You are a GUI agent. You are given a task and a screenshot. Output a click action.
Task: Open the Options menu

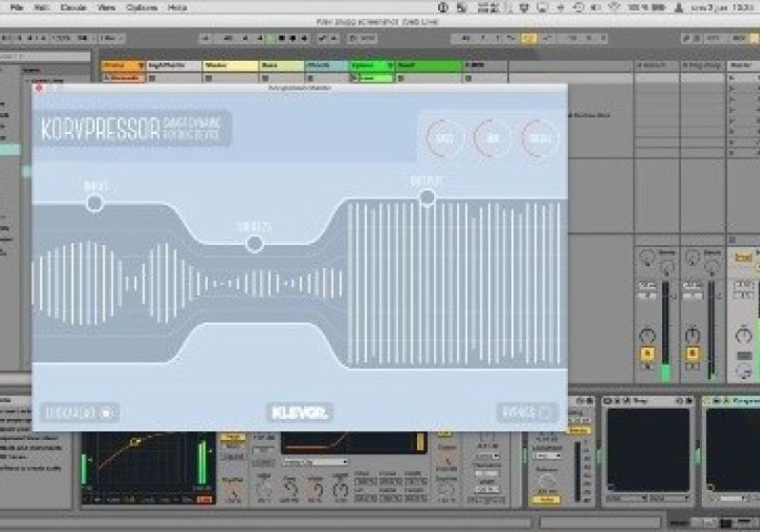(142, 7)
